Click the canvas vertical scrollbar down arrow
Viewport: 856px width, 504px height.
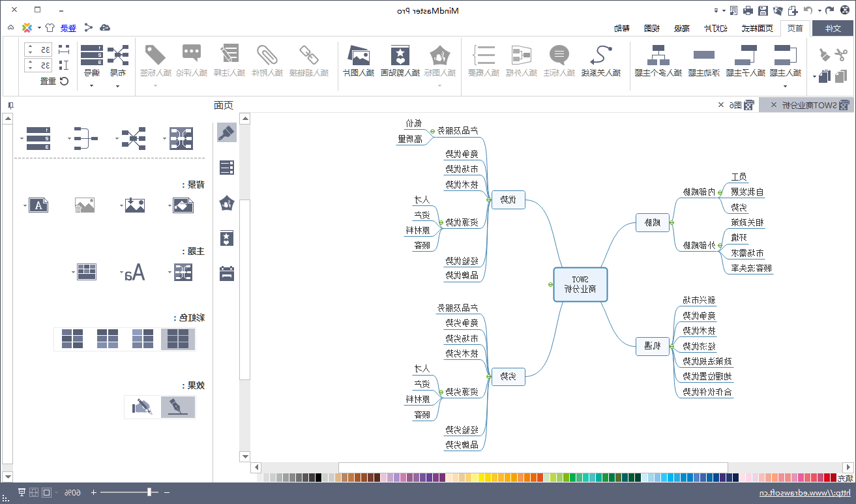245,456
